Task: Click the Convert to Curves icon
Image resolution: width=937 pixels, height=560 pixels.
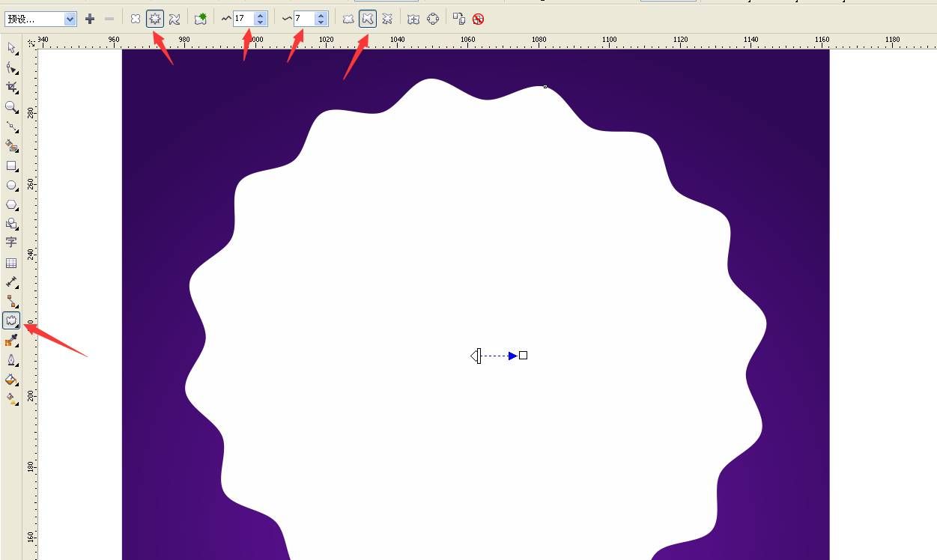Action: pyautogui.click(x=433, y=19)
